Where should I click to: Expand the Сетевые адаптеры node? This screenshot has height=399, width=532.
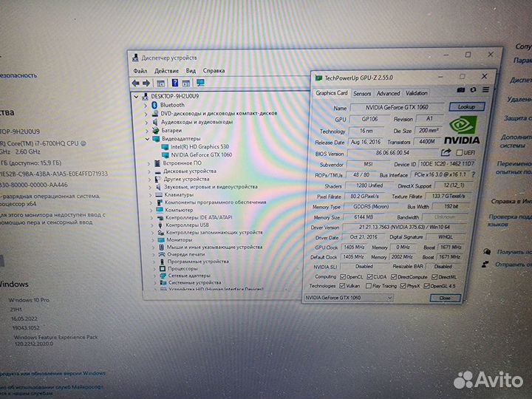(154, 276)
